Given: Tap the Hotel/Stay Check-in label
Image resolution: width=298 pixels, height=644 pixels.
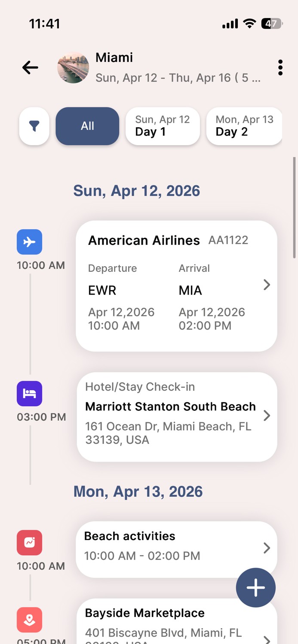Looking at the screenshot, I should (x=140, y=387).
